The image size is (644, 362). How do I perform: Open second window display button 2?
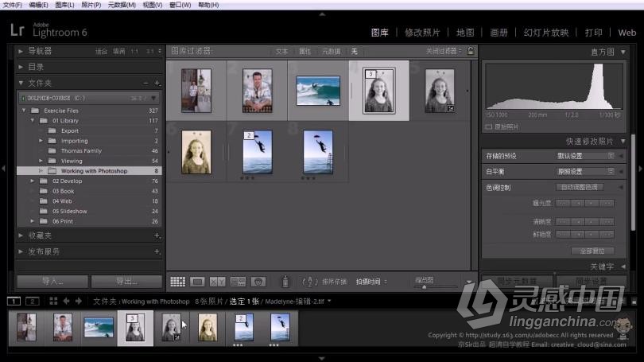point(32,302)
